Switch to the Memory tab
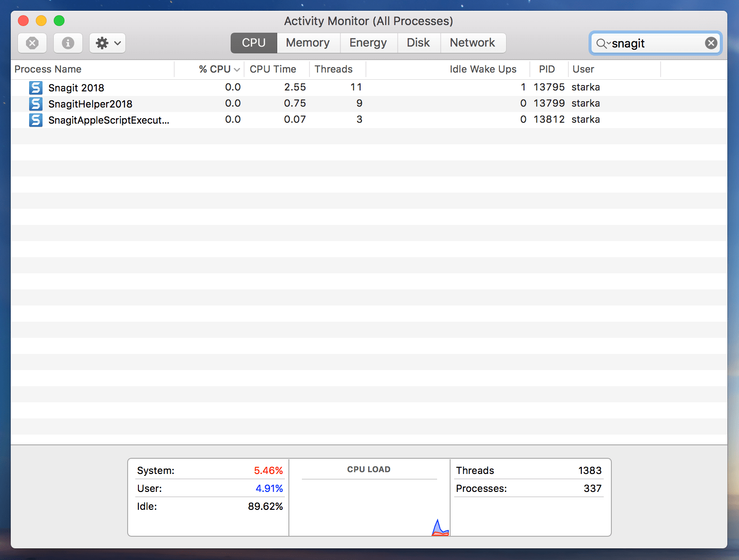This screenshot has height=560, width=739. (x=308, y=43)
